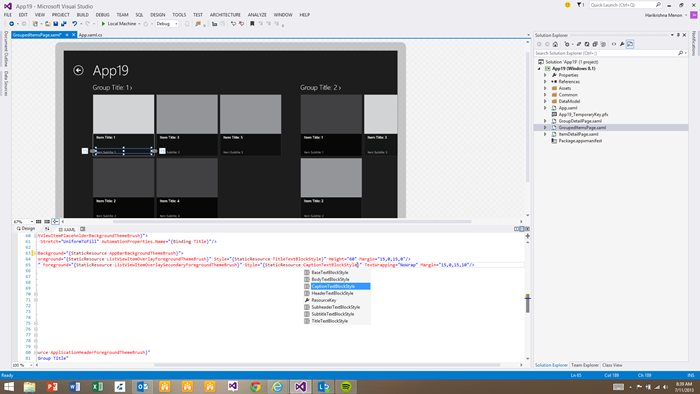Expand the Assets folder
The height and width of the screenshot is (394, 700).
click(x=545, y=88)
